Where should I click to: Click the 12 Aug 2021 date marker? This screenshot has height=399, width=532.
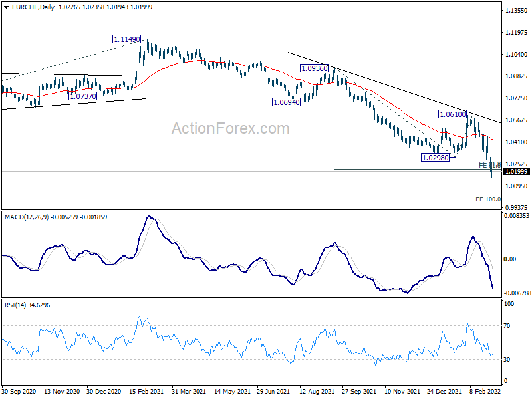[317, 391]
